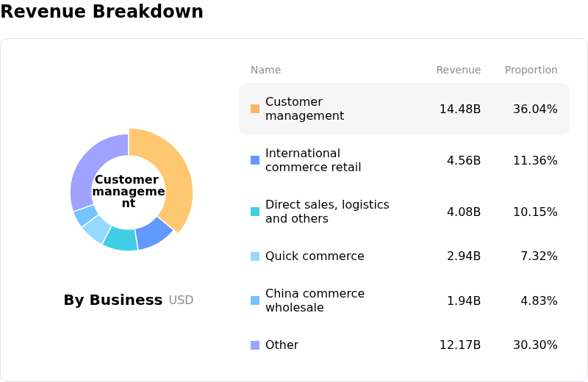
Task: Sort by the Revenue column header
Action: [458, 71]
